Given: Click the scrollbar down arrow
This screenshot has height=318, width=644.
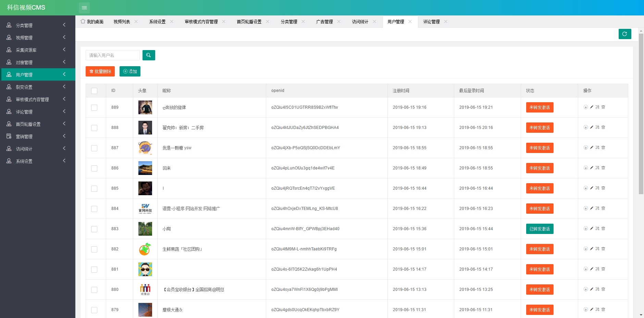Looking at the screenshot, I should point(641,315).
